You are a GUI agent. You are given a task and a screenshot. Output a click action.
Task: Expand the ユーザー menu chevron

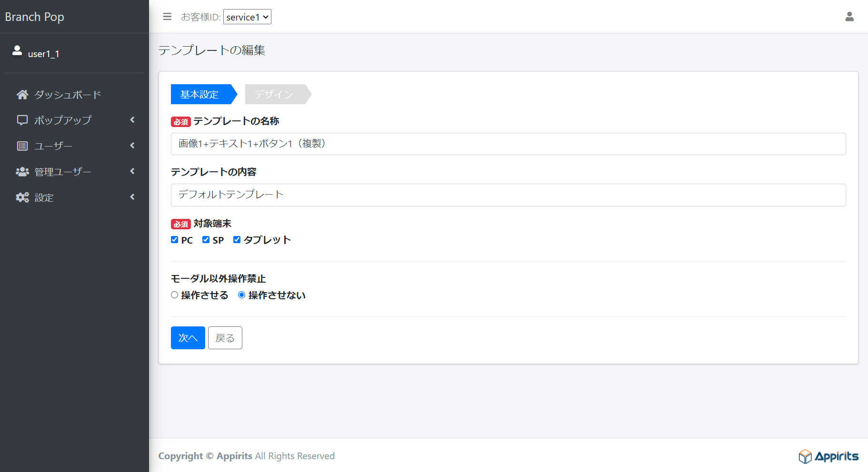coord(132,146)
